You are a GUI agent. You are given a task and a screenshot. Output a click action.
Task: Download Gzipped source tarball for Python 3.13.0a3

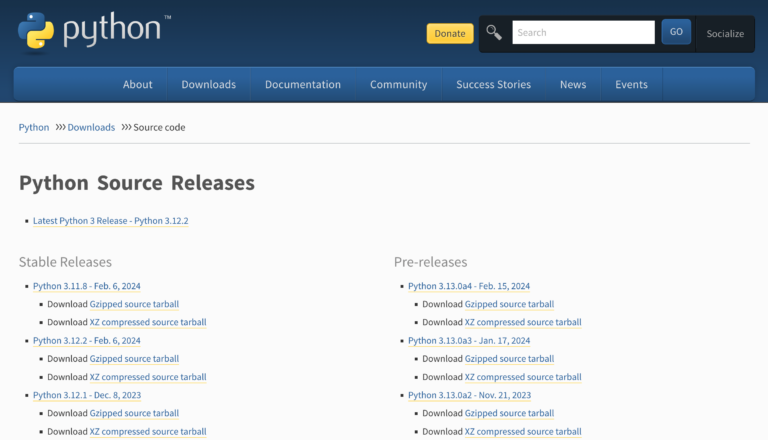tap(509, 359)
